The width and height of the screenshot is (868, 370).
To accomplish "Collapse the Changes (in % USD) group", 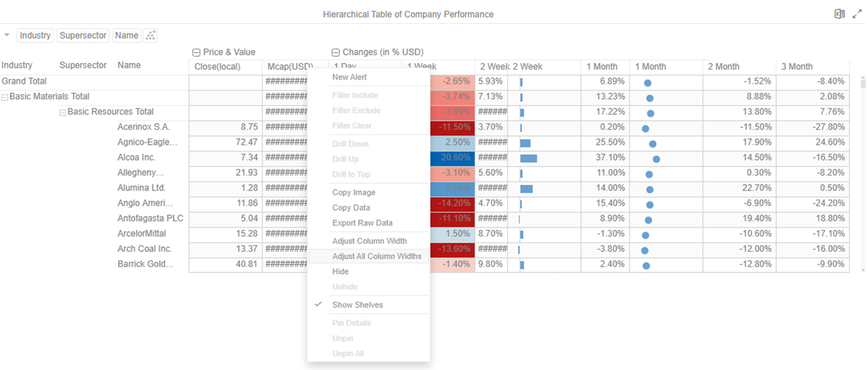I will (x=335, y=52).
